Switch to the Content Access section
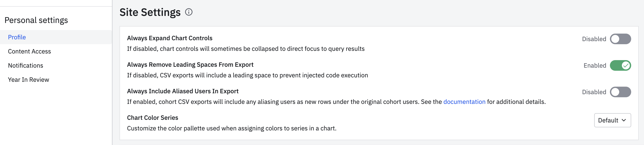 pos(29,51)
